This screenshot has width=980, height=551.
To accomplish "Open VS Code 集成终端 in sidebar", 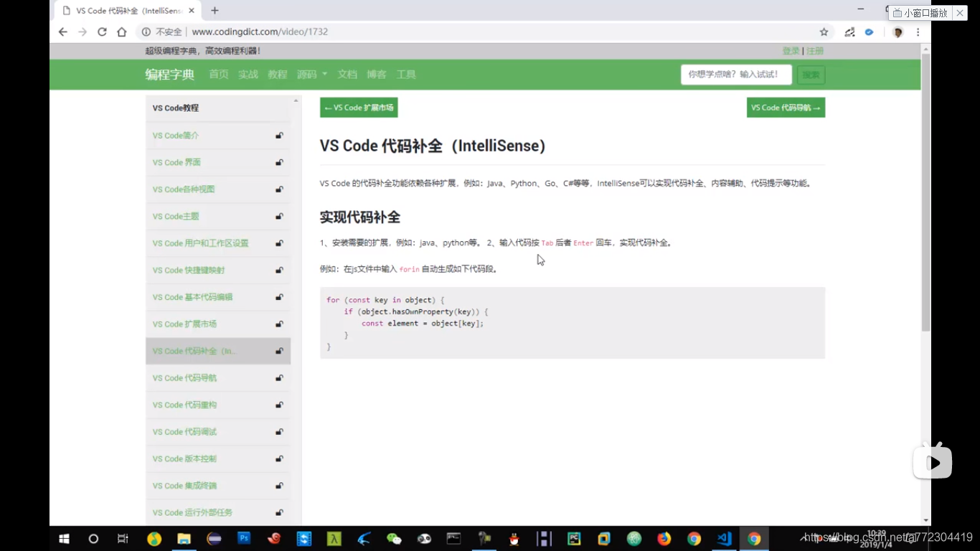I will 218,486.
